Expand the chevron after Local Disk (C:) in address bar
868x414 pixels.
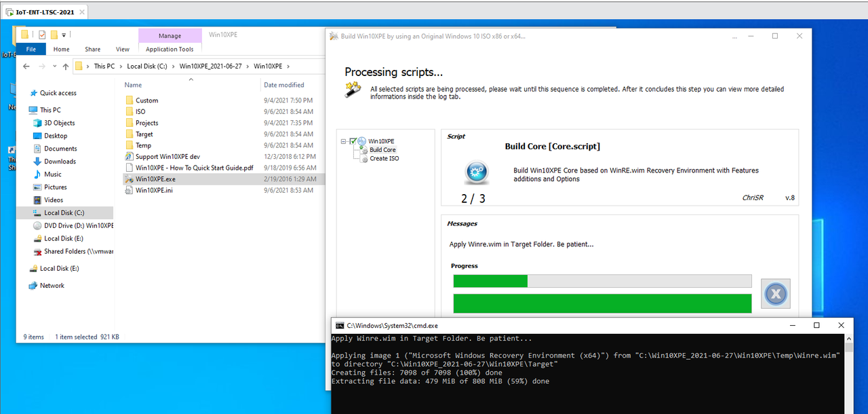pyautogui.click(x=173, y=67)
